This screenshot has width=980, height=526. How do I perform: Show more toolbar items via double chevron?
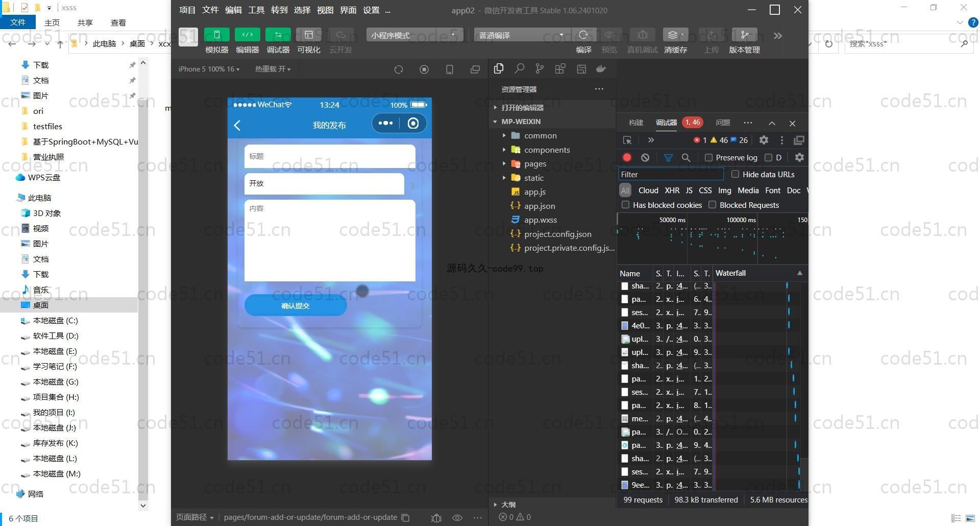(777, 36)
